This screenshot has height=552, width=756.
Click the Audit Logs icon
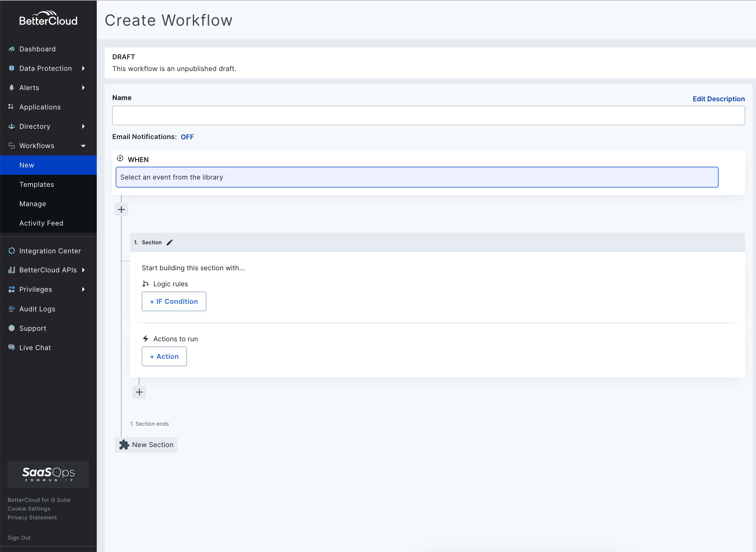pyautogui.click(x=12, y=309)
